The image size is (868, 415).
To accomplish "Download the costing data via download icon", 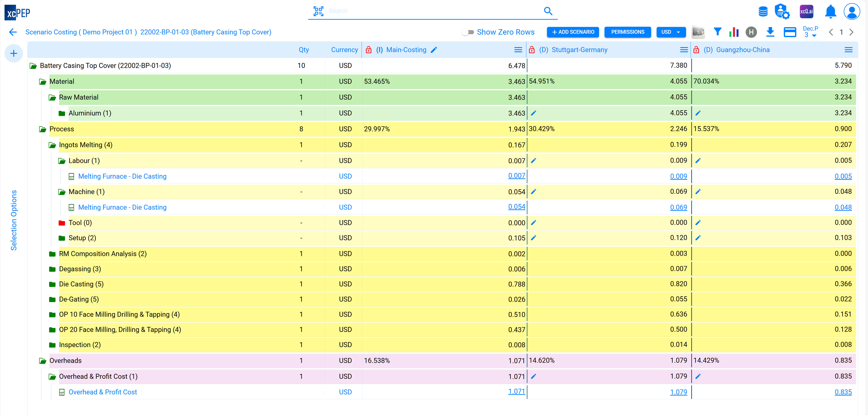I will (770, 32).
